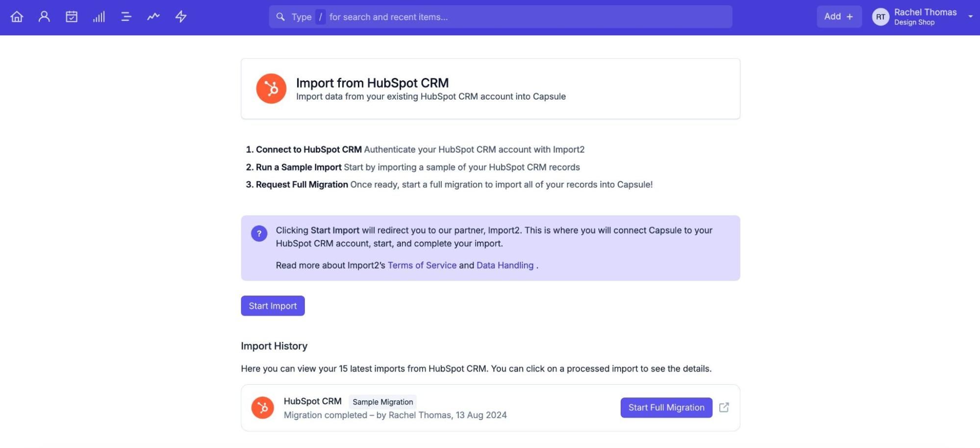Click the 'Design Shop' account name
The height and width of the screenshot is (448, 980).
(914, 23)
